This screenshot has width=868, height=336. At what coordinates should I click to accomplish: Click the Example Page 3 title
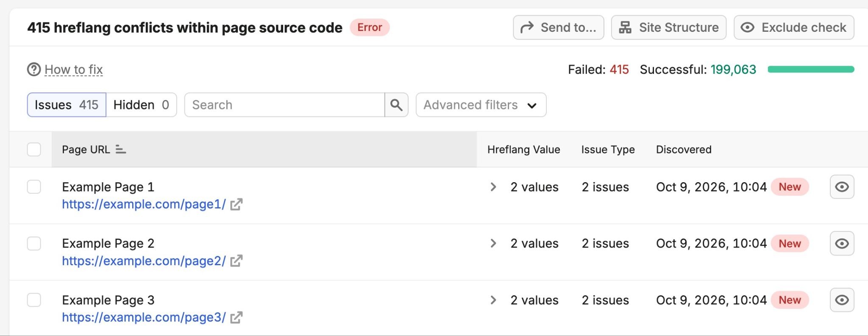click(x=108, y=300)
